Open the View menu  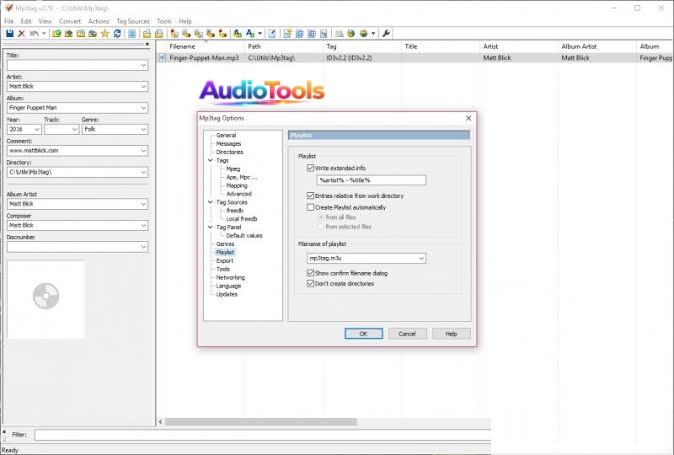coord(45,21)
